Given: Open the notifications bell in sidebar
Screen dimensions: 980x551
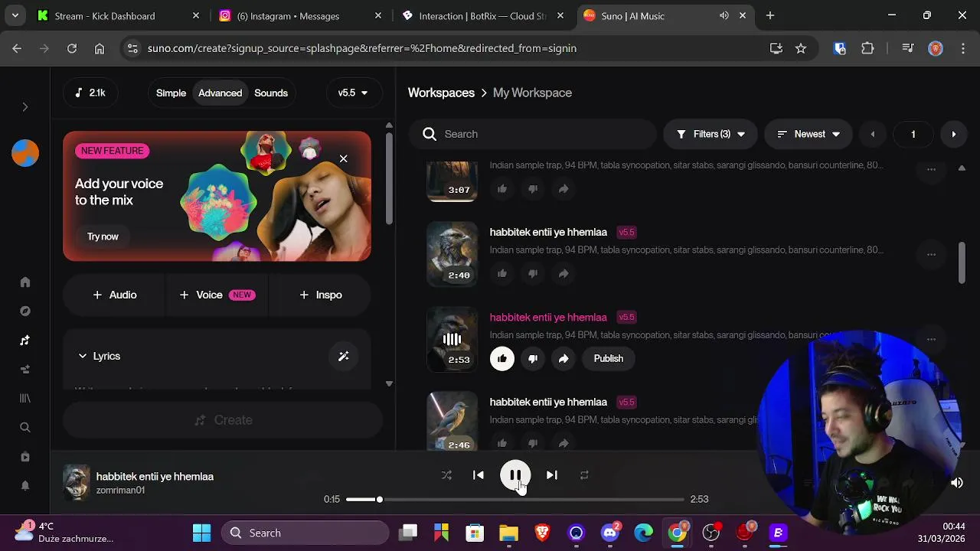Looking at the screenshot, I should [x=25, y=486].
